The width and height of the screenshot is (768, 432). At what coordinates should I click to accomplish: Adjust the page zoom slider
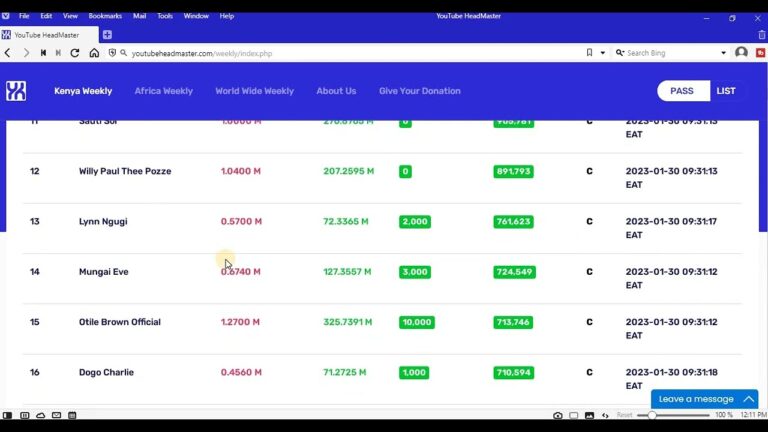coord(653,415)
